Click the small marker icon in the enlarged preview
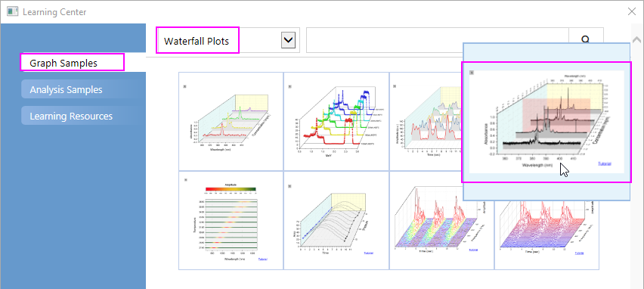The image size is (644, 289). coord(472,73)
